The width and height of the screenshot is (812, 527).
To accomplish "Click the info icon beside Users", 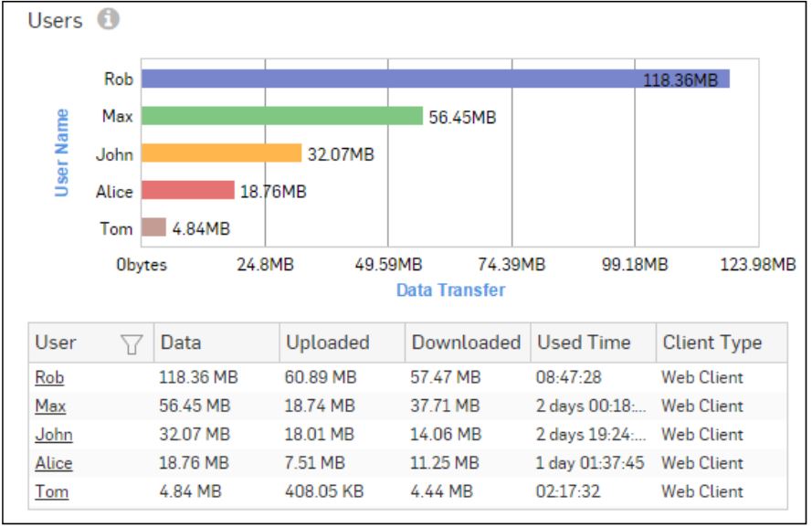I will coord(109,19).
